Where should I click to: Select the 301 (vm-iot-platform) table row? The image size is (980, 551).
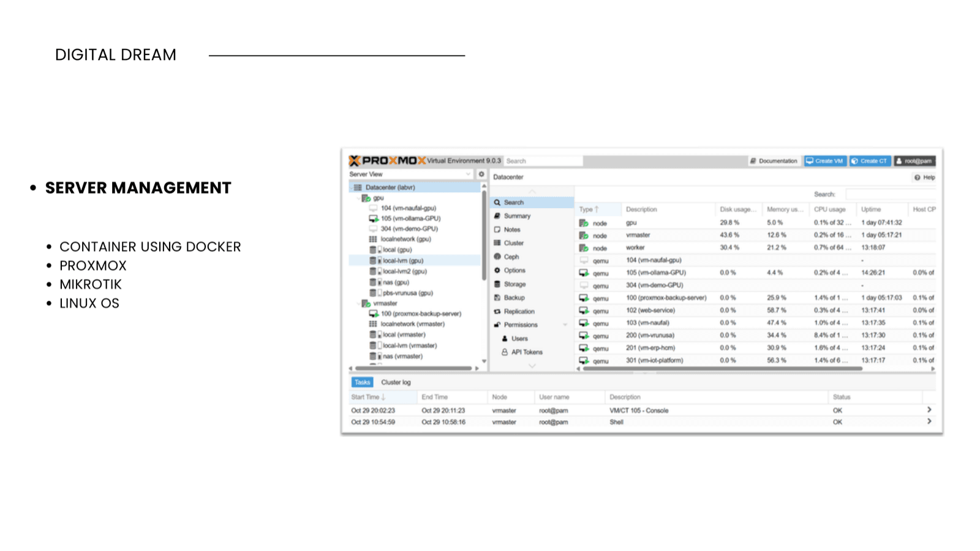756,361
